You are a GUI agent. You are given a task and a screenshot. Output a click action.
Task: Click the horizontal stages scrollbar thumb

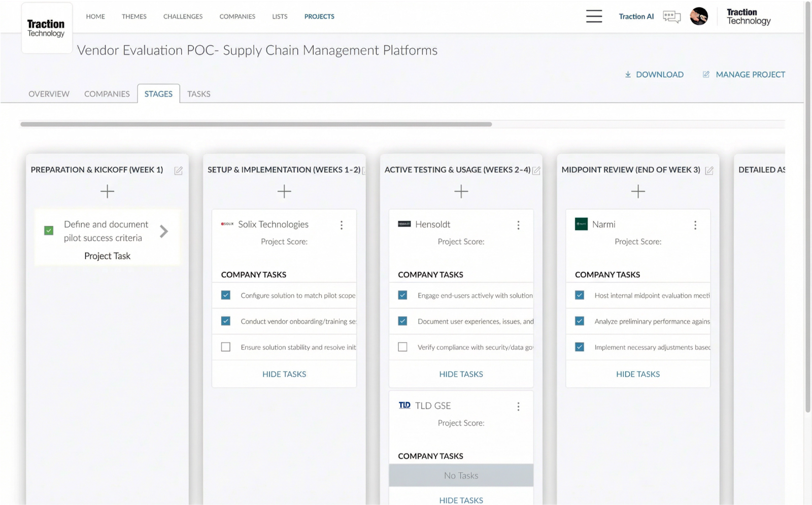coord(256,124)
